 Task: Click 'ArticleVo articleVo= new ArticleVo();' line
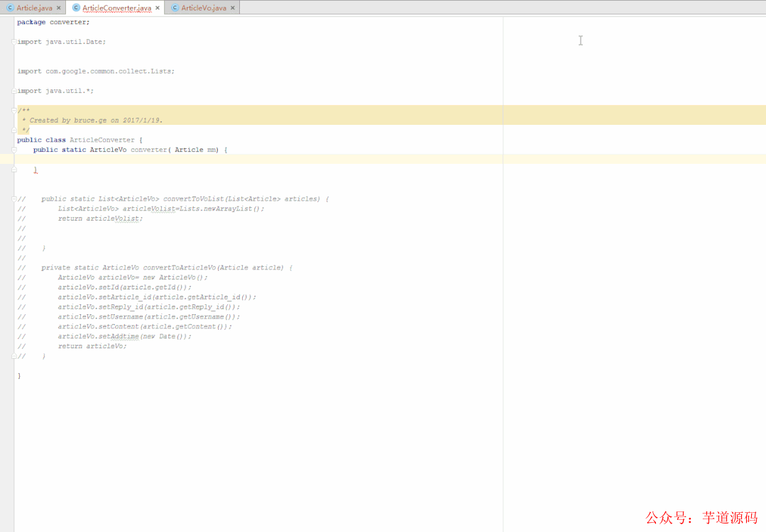[132, 278]
